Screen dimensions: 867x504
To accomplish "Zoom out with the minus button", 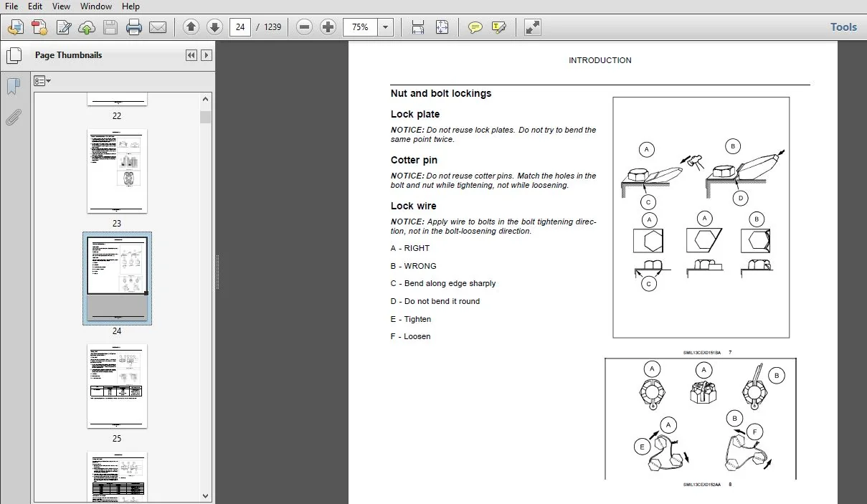I will coord(305,27).
